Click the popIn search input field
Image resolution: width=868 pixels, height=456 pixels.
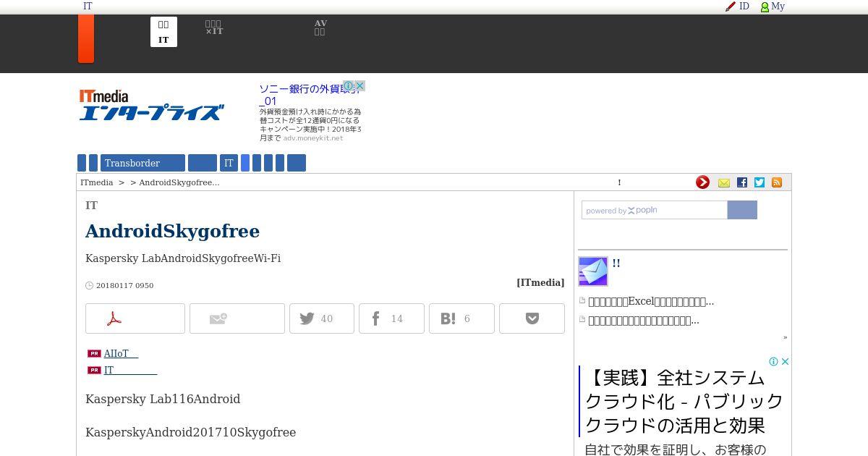point(655,210)
